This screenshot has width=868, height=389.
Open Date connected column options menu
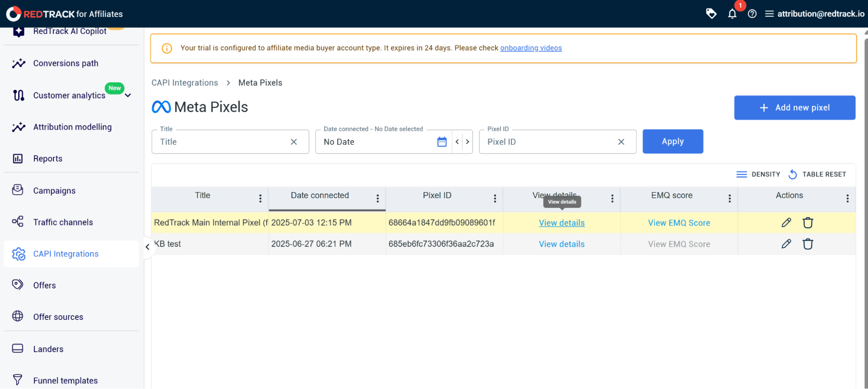click(378, 199)
